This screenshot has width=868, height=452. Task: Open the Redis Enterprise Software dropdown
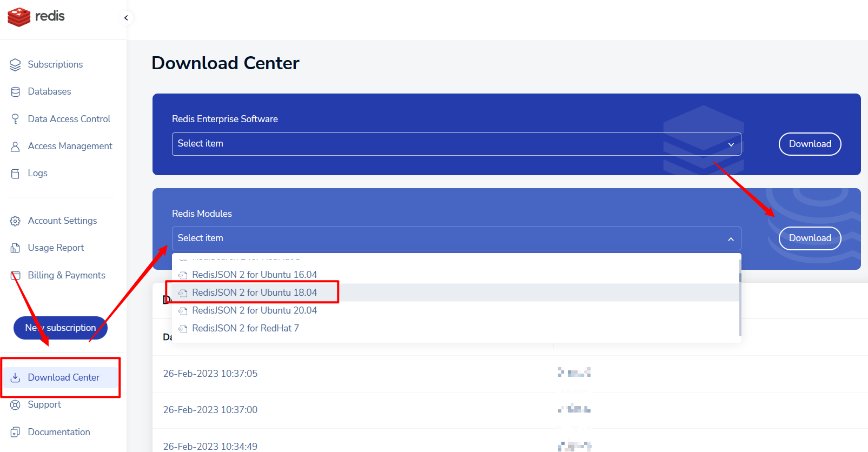(x=456, y=144)
